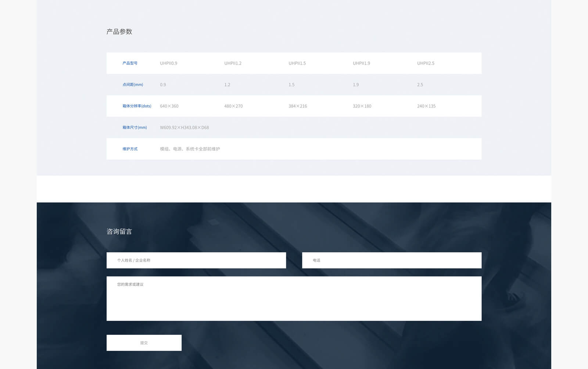Click the 箱体尺寸(mm) row label

[x=135, y=128]
